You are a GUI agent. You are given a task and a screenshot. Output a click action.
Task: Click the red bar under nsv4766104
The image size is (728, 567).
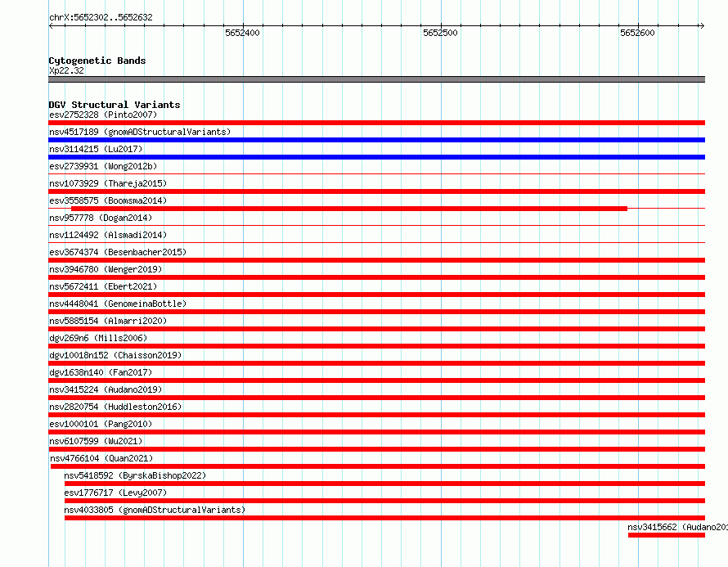click(x=377, y=466)
